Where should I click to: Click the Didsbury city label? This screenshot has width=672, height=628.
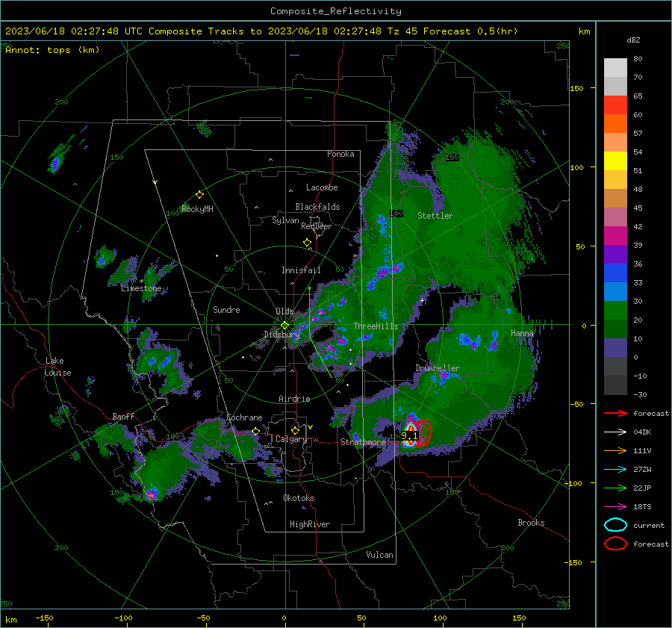(x=281, y=335)
